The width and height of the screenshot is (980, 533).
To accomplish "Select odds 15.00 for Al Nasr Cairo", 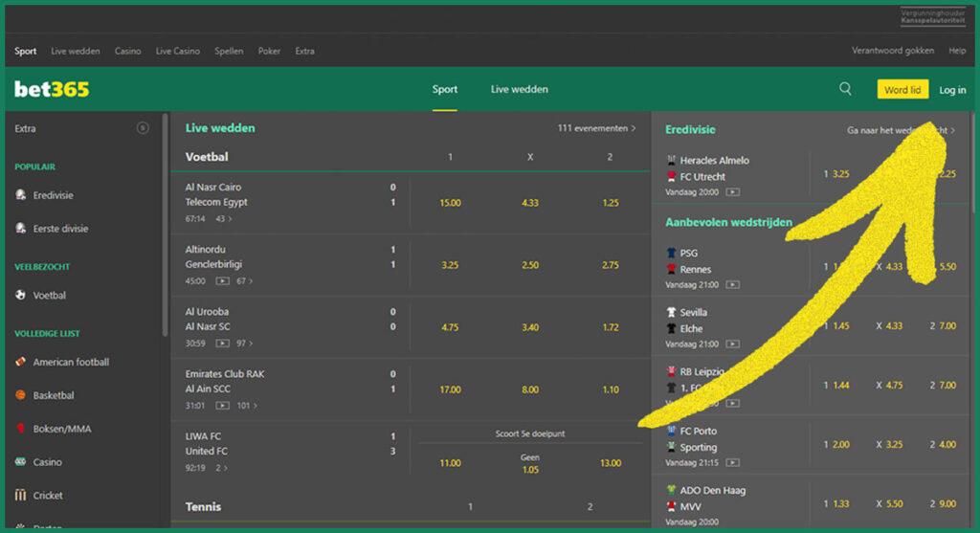I will [x=450, y=203].
